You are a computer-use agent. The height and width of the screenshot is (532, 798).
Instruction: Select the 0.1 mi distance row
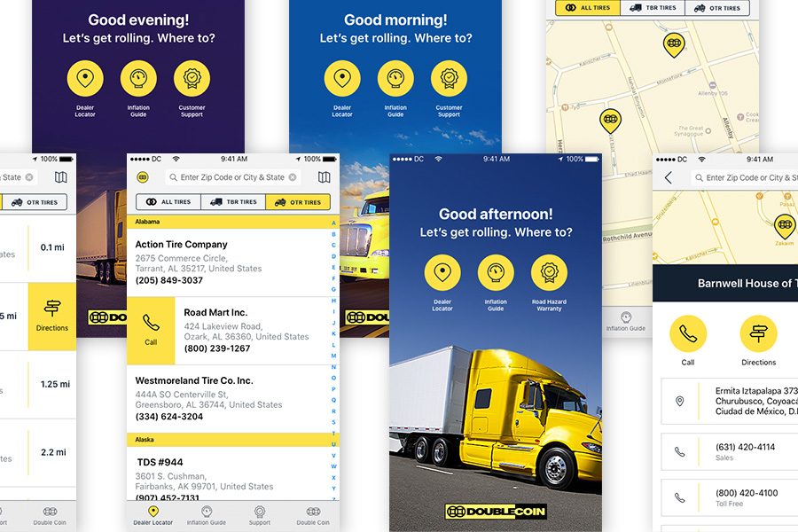pos(38,248)
